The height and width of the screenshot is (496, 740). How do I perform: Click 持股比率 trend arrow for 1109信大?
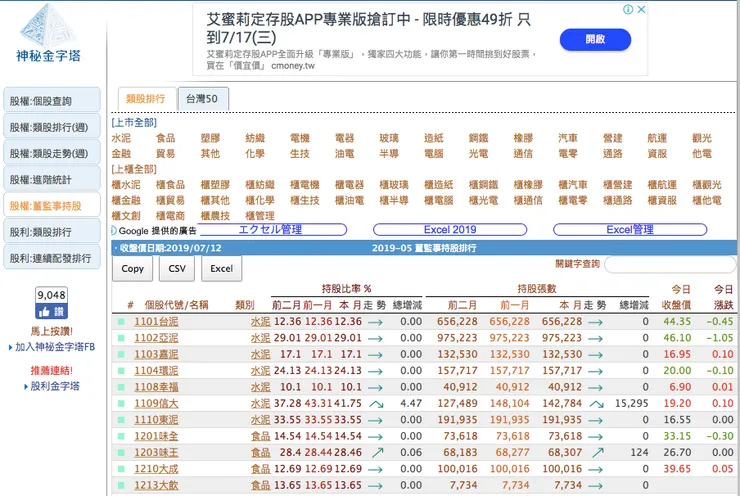click(x=376, y=404)
